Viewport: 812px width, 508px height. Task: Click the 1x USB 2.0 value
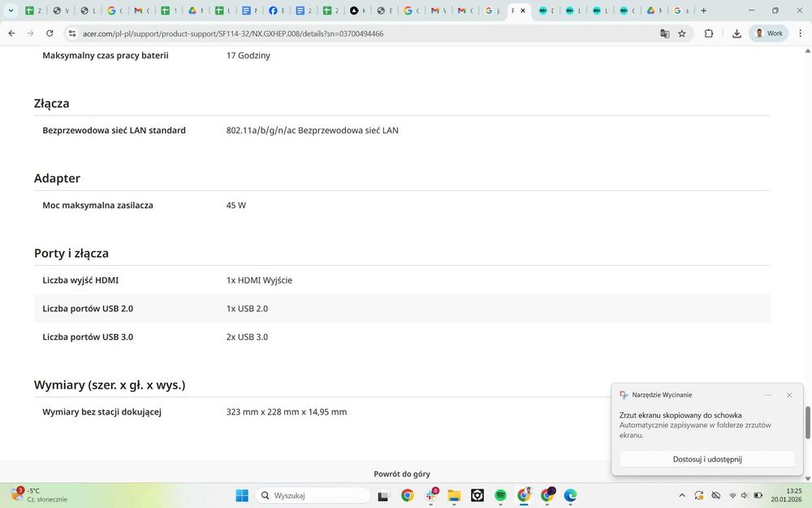[x=247, y=309]
